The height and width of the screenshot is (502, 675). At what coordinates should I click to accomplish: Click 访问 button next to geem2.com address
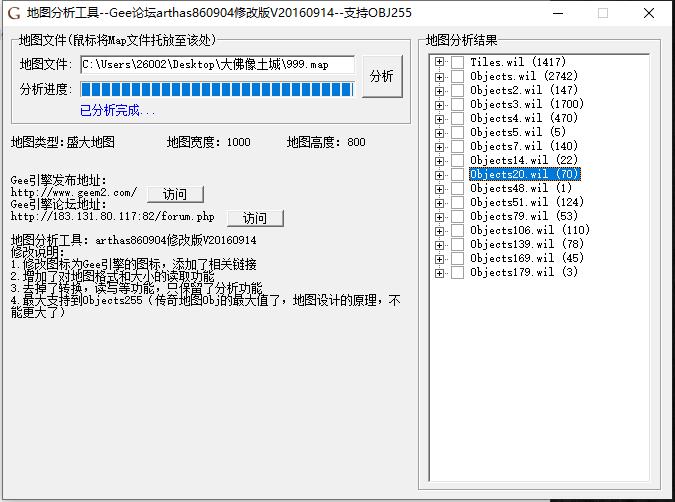coord(175,194)
